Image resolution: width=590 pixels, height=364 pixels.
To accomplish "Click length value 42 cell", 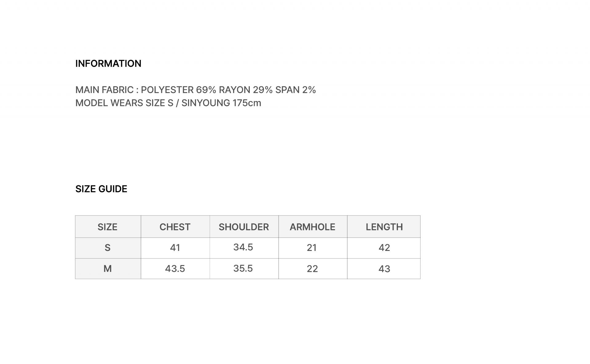I will [x=384, y=248].
